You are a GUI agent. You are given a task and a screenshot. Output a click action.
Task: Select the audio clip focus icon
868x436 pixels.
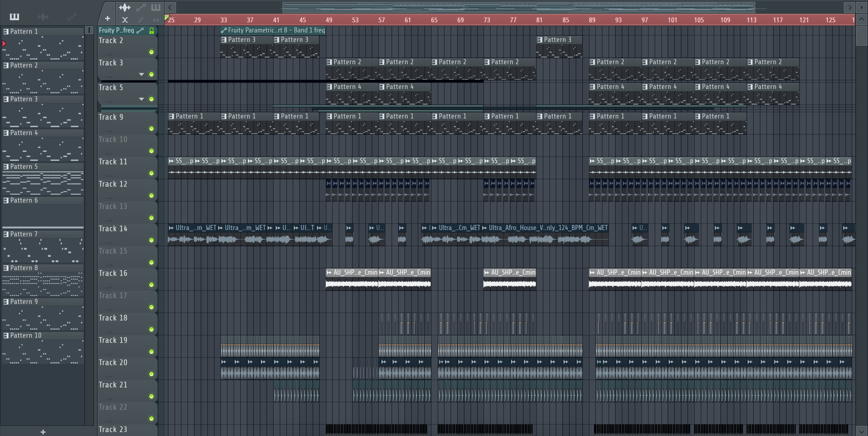pyautogui.click(x=125, y=7)
